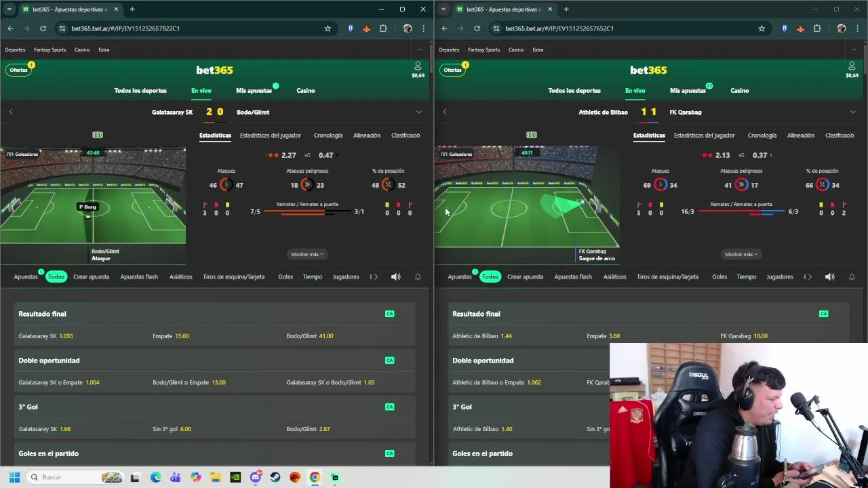The width and height of the screenshot is (868, 488).
Task: Go back arrow beside Galatasaray SK header
Action: tap(10, 112)
